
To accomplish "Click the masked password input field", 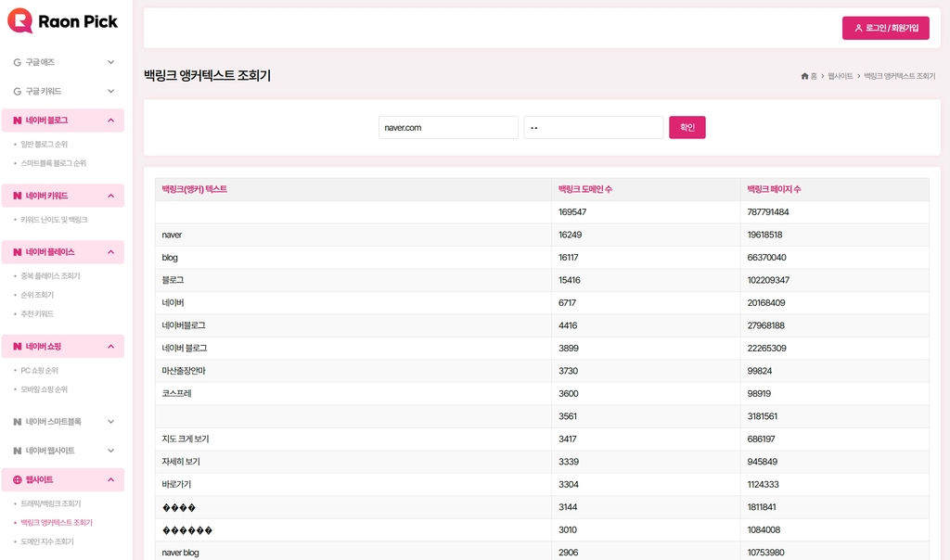I will pyautogui.click(x=594, y=127).
